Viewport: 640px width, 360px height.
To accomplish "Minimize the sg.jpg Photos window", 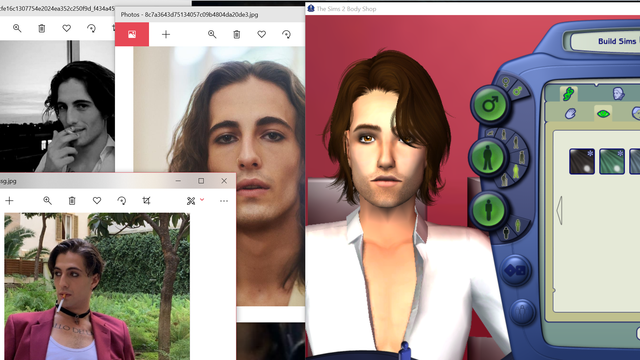I will 178,181.
